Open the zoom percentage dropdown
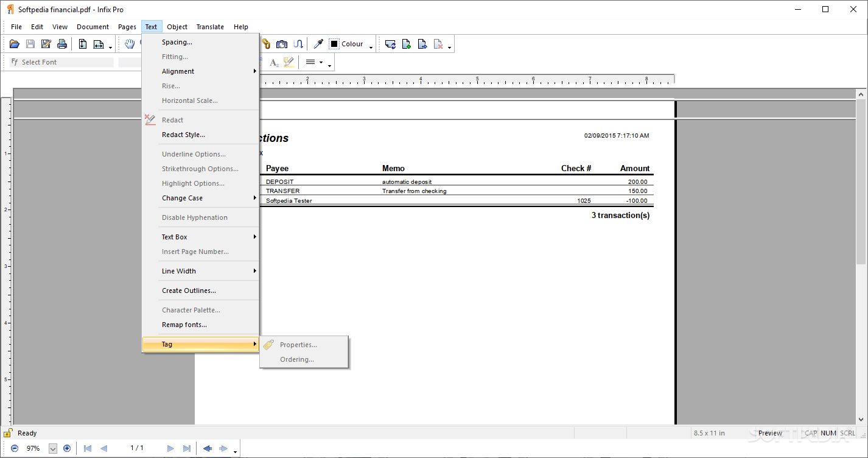Screen dimensions: 868x458 point(52,448)
